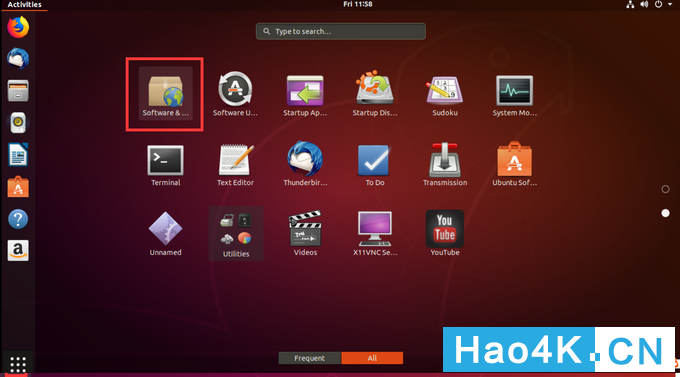Open Ubuntu Software in app grid
Screen dimensions: 680x377
coord(514,164)
